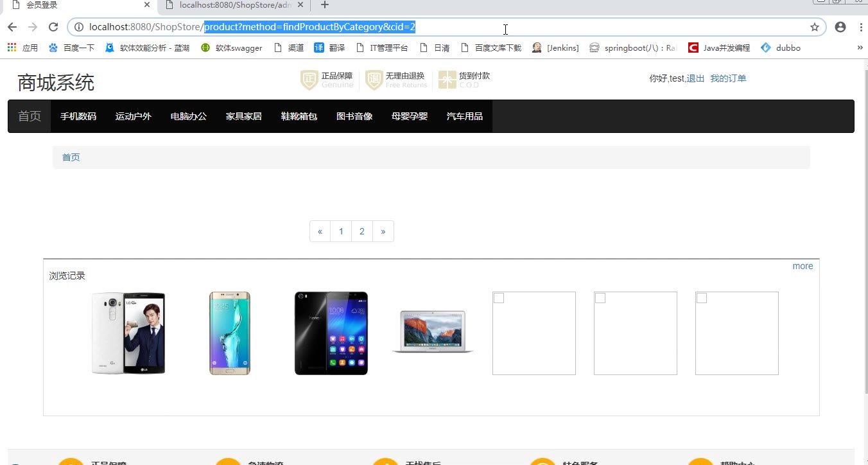Viewport: 868px width, 465px height.
Task: Select the 家具家居 category
Action: (244, 116)
